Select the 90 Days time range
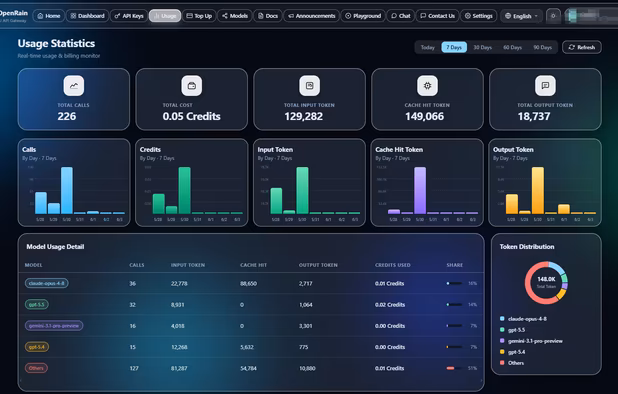The image size is (618, 394). (543, 47)
